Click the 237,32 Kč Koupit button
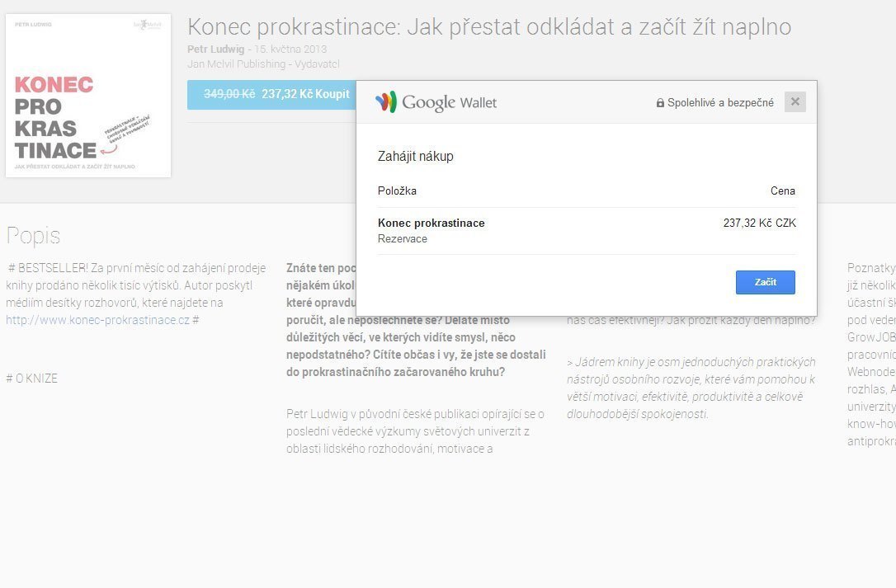This screenshot has width=896, height=588. [272, 94]
